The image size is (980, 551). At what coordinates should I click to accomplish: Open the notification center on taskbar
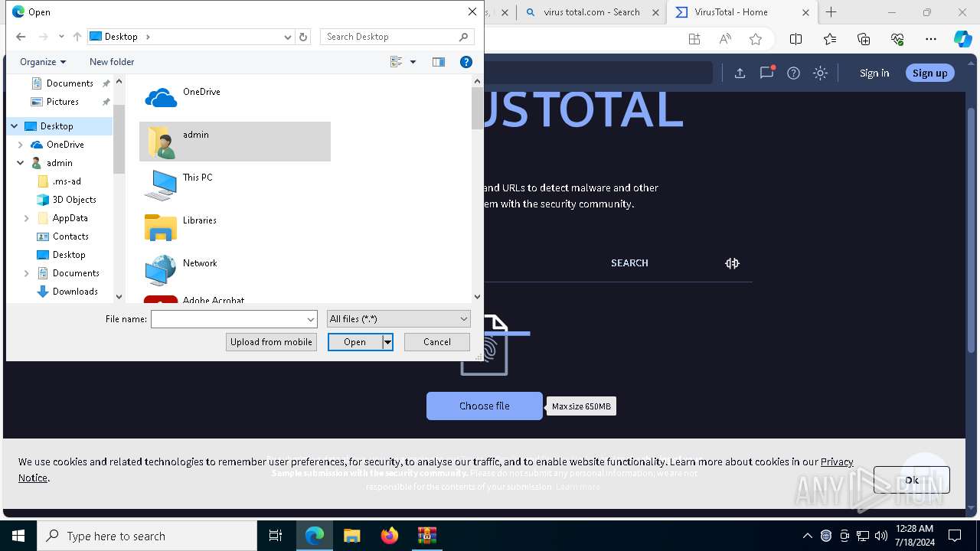pos(955,536)
